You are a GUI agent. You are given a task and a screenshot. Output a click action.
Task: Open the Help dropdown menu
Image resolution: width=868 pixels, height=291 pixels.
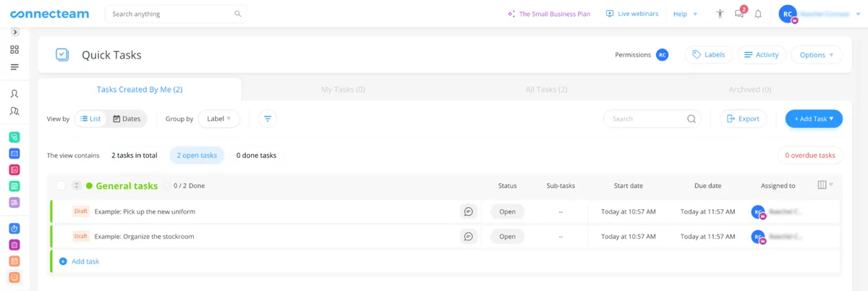coord(684,14)
